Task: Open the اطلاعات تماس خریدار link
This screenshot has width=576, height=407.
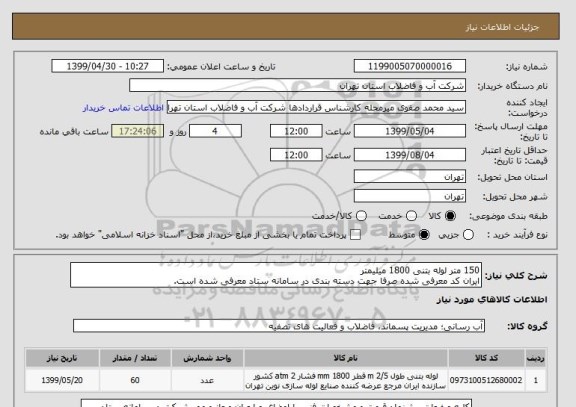Action: (x=123, y=108)
